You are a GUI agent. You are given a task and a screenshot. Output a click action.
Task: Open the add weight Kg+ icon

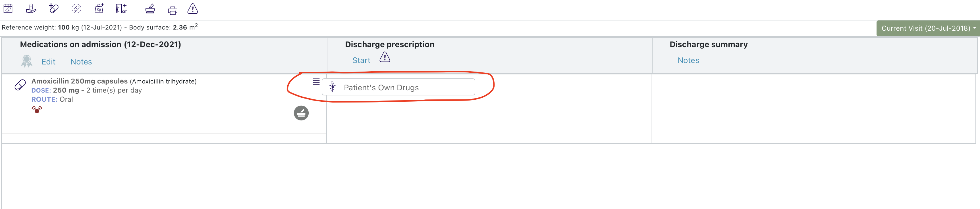click(x=99, y=8)
